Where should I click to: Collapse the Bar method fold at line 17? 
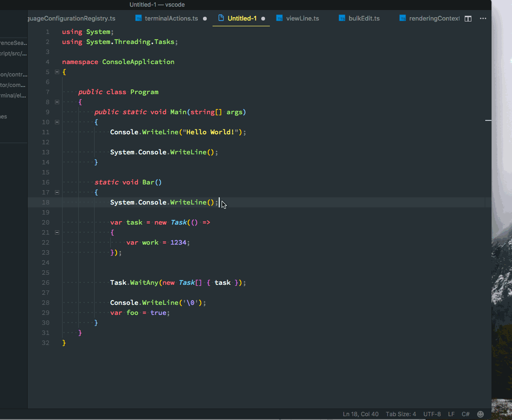[x=56, y=192]
